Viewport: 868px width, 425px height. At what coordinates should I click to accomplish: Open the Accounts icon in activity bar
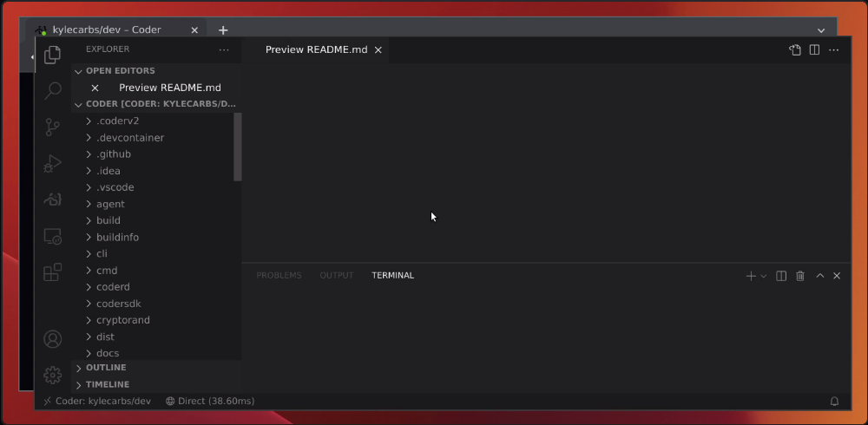53,339
